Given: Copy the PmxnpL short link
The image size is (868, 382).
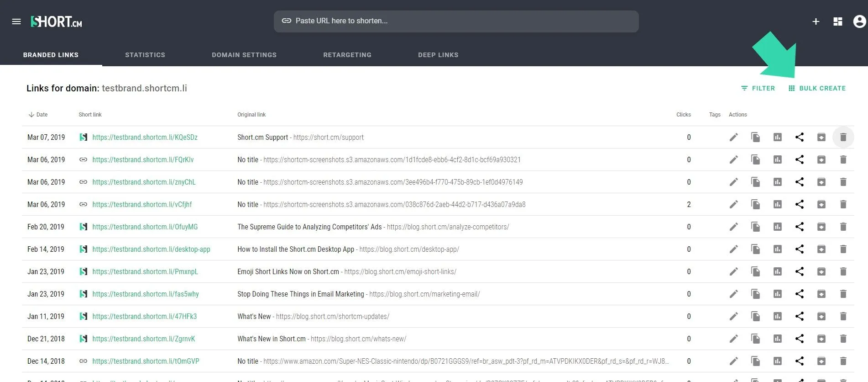Looking at the screenshot, I should 756,271.
